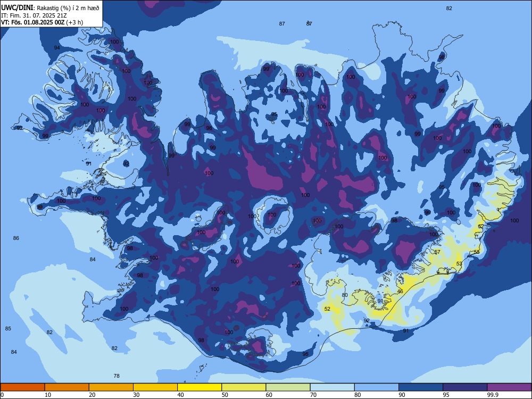
Task: Click the humidity value '80' on the map
Action: click(345, 295)
